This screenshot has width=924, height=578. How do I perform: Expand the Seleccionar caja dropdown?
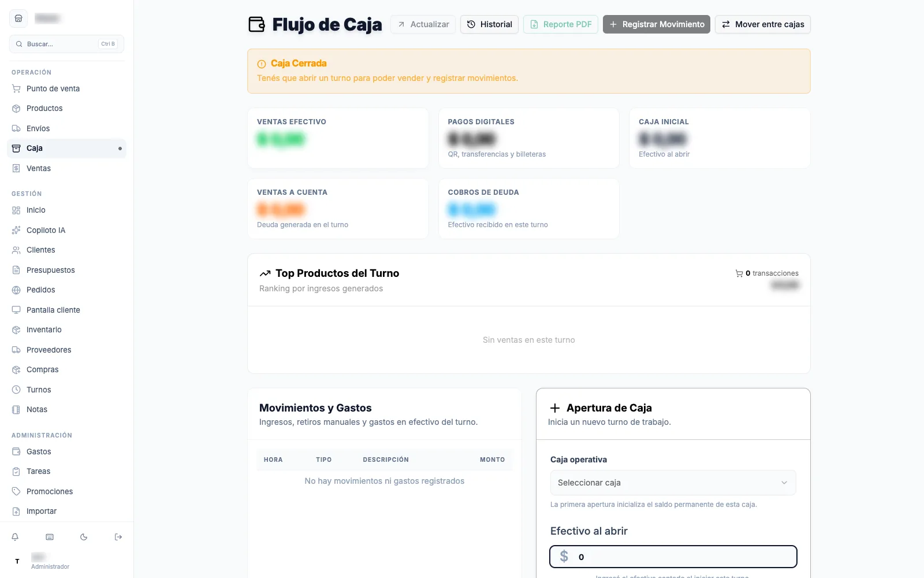pos(673,483)
